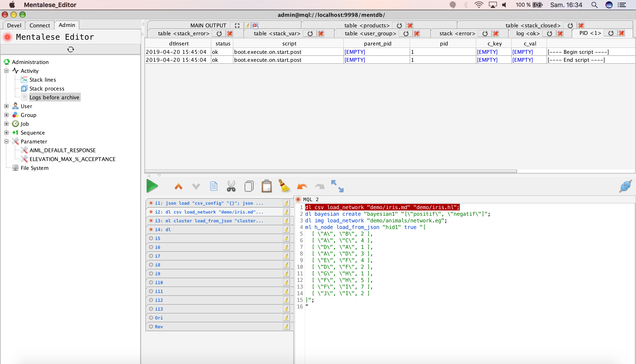Image resolution: width=636 pixels, height=364 pixels.
Task: Refresh the table <products> tab
Action: click(399, 26)
